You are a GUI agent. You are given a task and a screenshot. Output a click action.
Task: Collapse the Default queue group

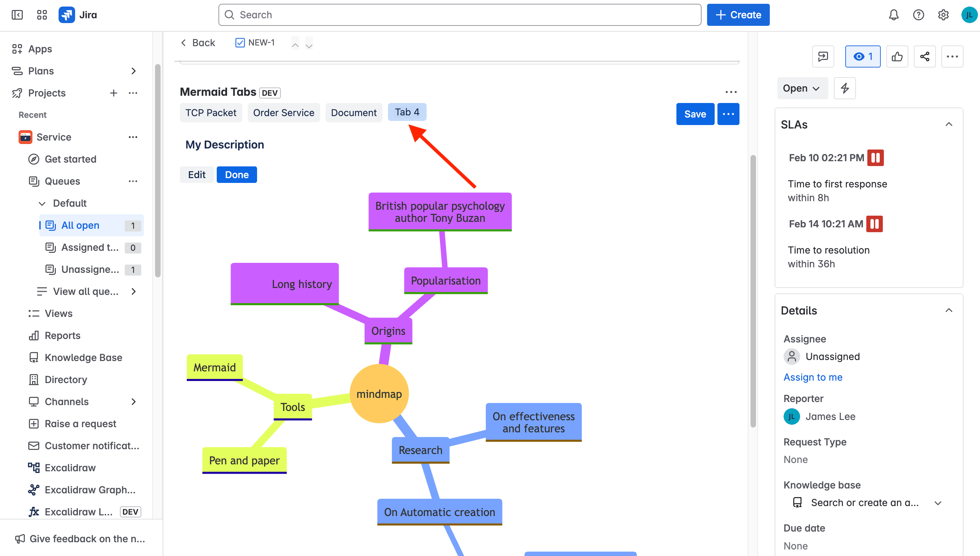pos(42,203)
